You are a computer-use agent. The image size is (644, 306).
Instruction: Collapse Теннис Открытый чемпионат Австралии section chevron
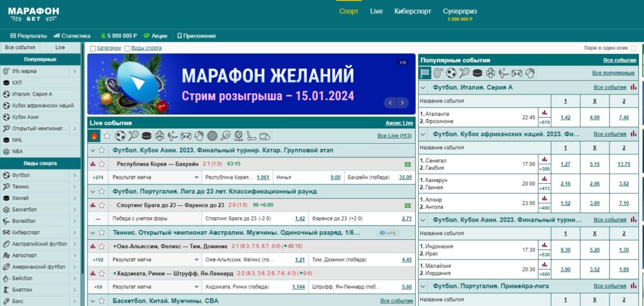point(93,233)
